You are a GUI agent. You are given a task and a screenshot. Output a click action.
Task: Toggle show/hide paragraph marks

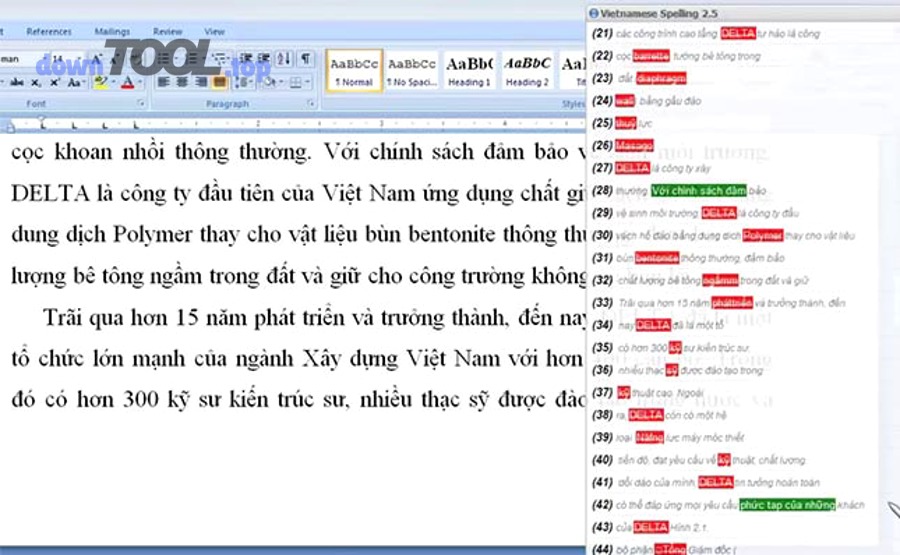(306, 59)
